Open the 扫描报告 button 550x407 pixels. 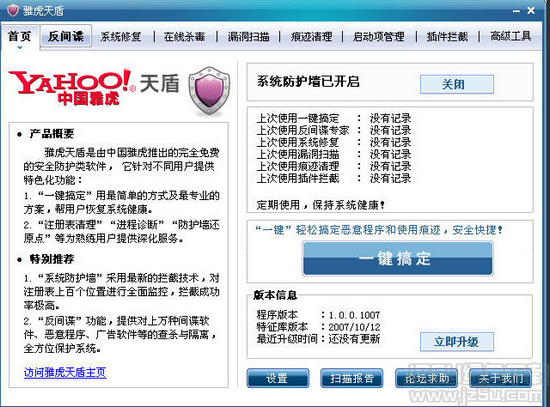351,378
